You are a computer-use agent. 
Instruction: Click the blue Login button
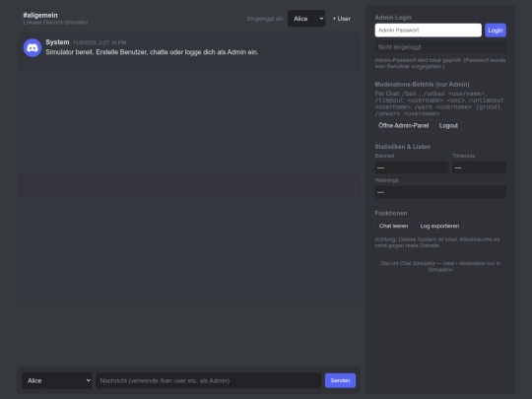[x=496, y=31]
